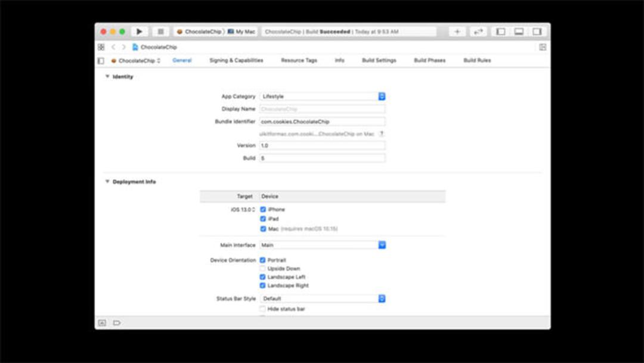Uncheck the Mac deployment checkbox
Screen dimensions: 644x363
pyautogui.click(x=263, y=229)
